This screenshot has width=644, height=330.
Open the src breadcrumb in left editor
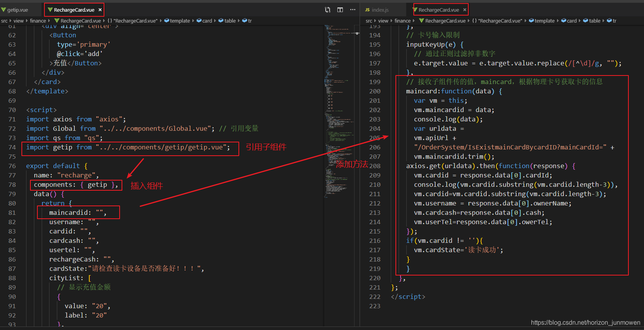(x=4, y=21)
